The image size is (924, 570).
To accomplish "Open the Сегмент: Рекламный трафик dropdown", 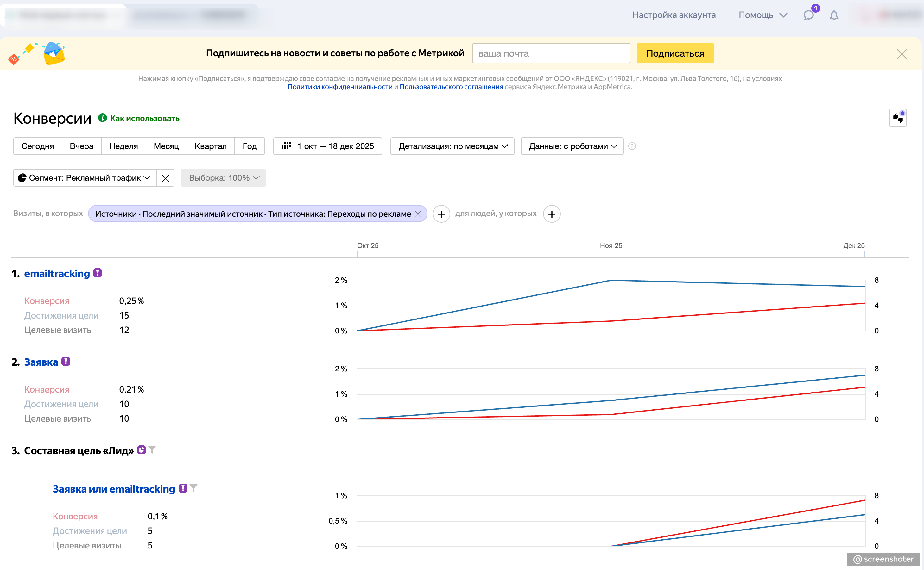I will tap(85, 178).
